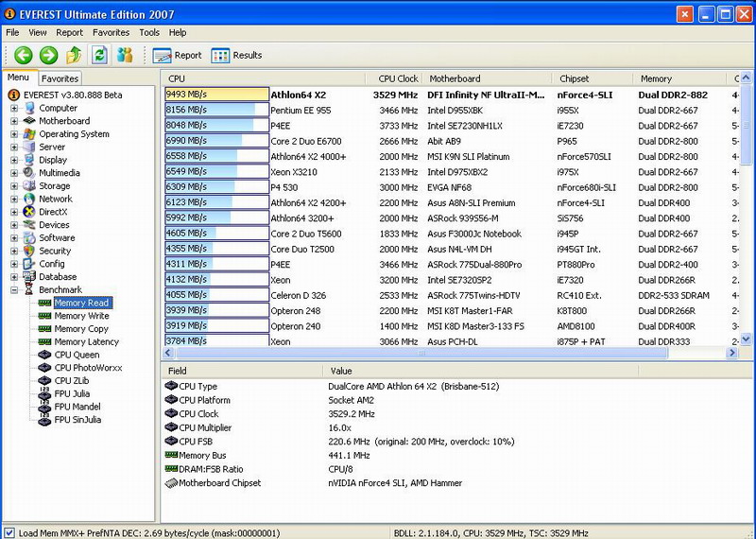The height and width of the screenshot is (539, 756).
Task: Click the green Back arrow toolbar icon
Action: point(23,55)
